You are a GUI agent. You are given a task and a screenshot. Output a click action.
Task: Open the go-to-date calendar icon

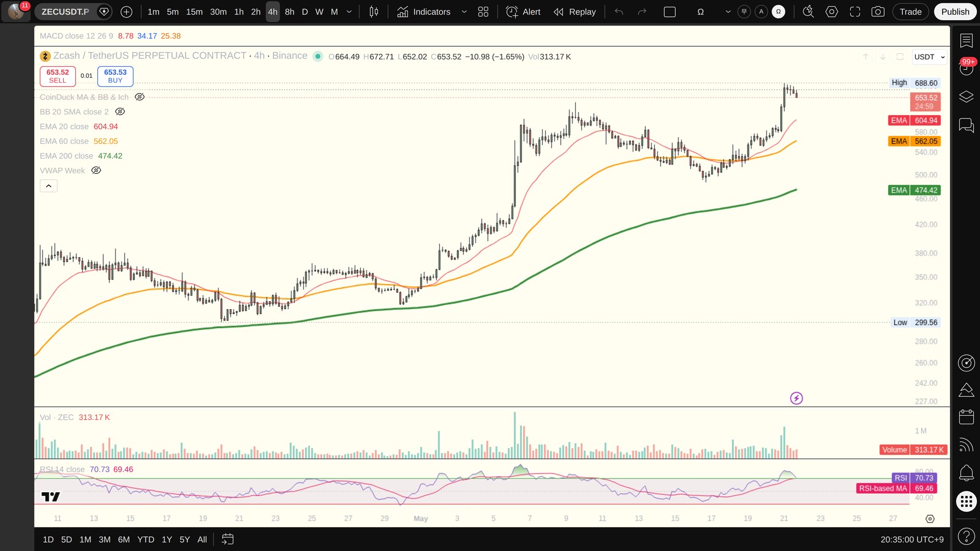pyautogui.click(x=227, y=539)
